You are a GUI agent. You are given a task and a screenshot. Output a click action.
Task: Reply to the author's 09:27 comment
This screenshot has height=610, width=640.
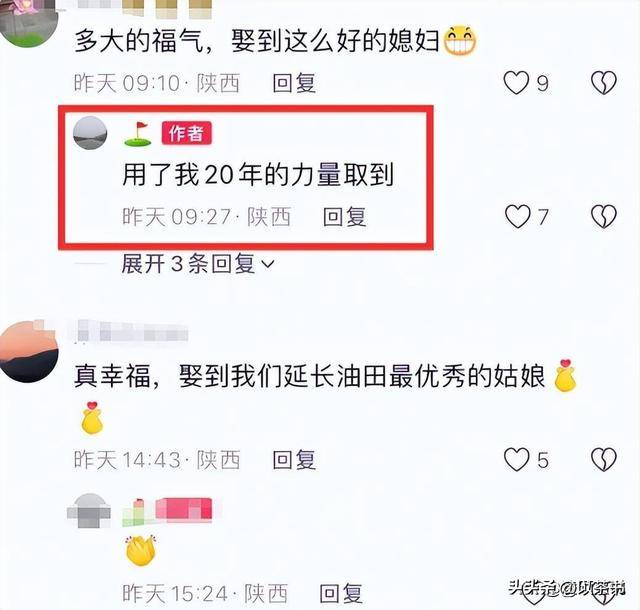tap(344, 216)
